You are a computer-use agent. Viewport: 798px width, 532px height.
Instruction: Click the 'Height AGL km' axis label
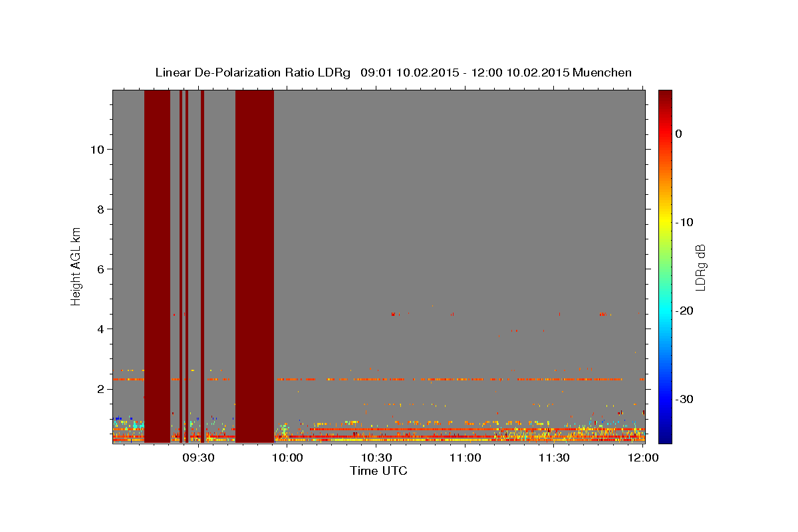[76, 266]
